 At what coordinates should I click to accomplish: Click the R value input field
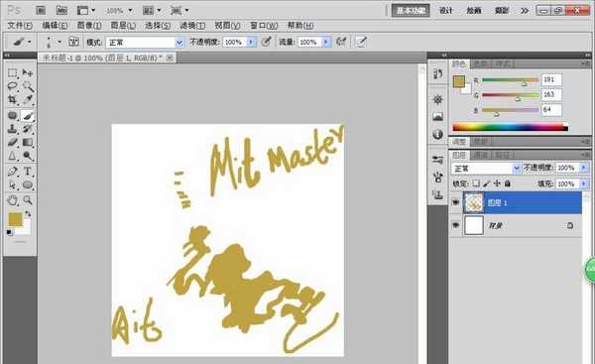point(551,79)
